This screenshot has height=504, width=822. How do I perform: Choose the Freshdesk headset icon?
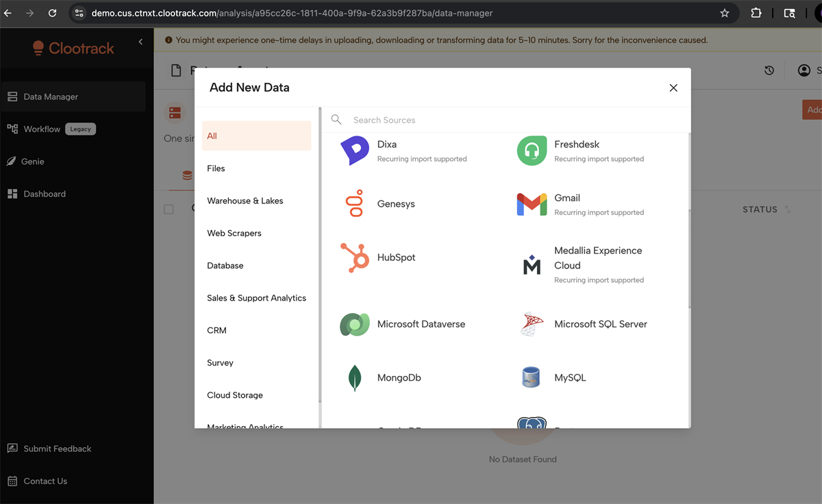532,151
